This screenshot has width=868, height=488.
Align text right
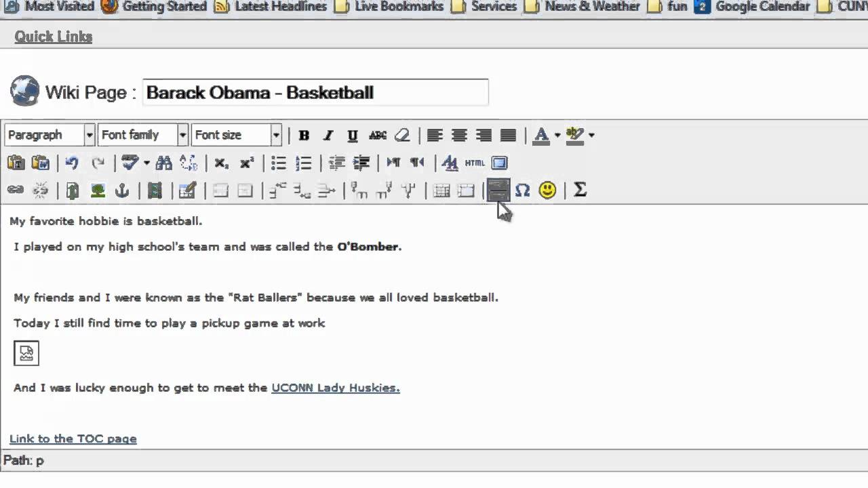[x=484, y=136]
